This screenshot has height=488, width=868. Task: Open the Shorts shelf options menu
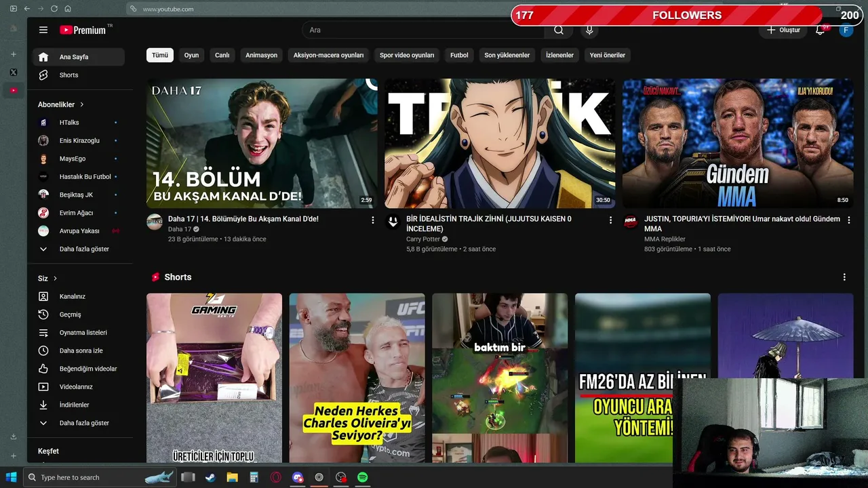[844, 277]
